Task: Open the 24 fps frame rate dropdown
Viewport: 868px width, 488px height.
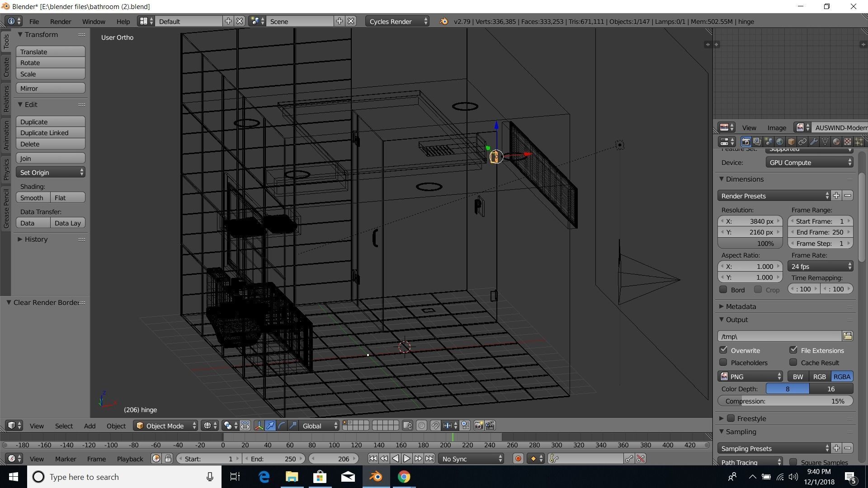Action: [821, 267]
